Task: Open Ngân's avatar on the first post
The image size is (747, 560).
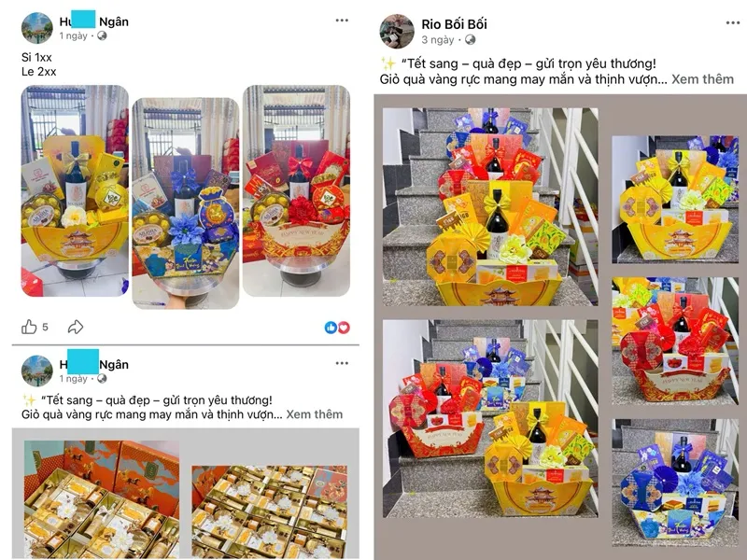Action: [x=36, y=28]
